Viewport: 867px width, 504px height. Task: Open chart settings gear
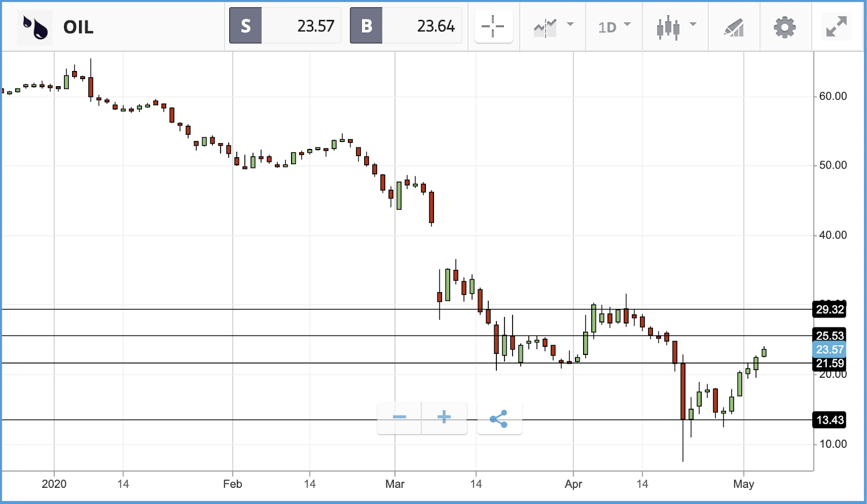[x=785, y=27]
